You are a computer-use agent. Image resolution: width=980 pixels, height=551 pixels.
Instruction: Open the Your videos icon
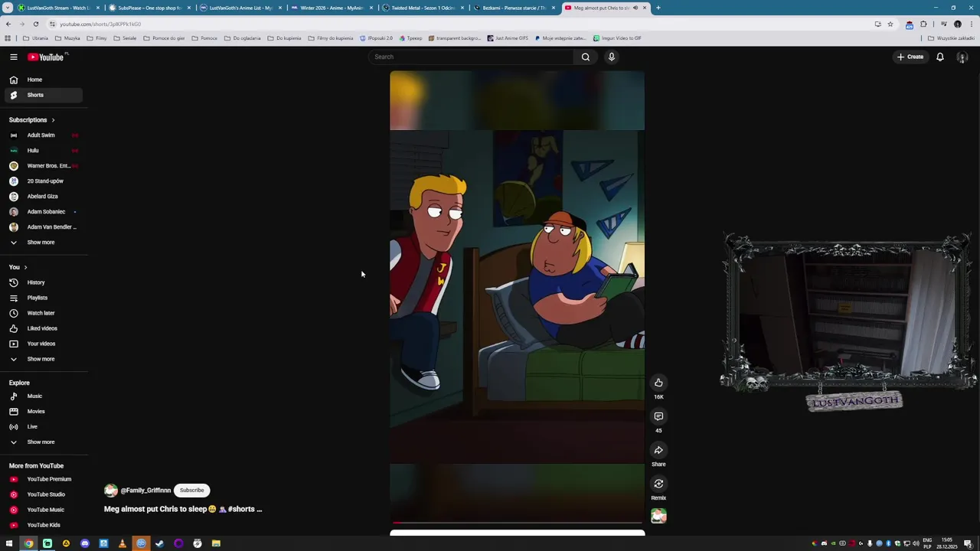click(13, 344)
